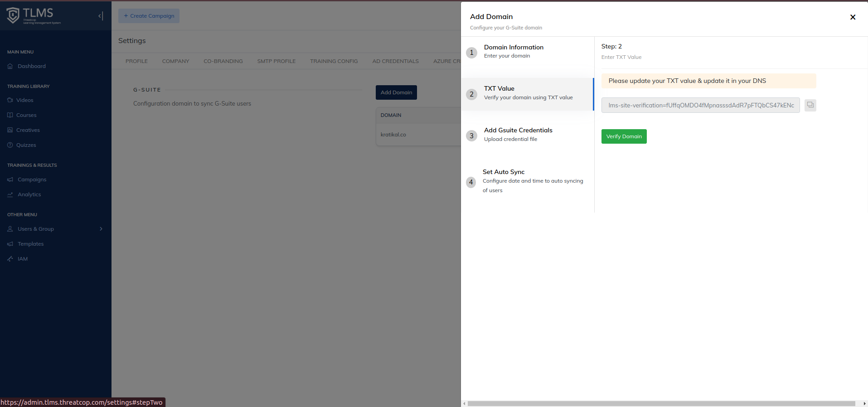This screenshot has height=407, width=868.
Task: Open the Videos library
Action: pyautogui.click(x=25, y=100)
